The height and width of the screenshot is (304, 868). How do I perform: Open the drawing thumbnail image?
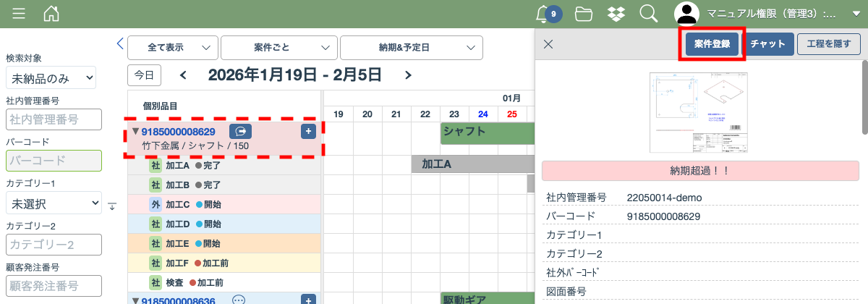(698, 113)
